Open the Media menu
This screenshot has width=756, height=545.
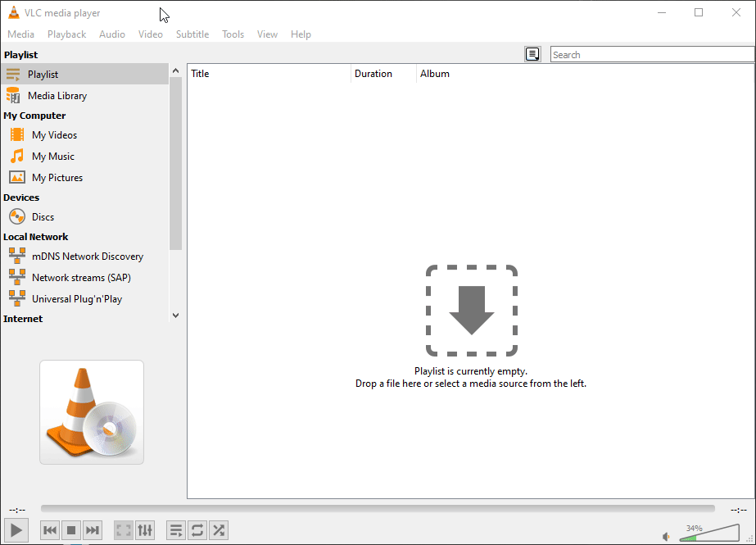click(x=20, y=34)
